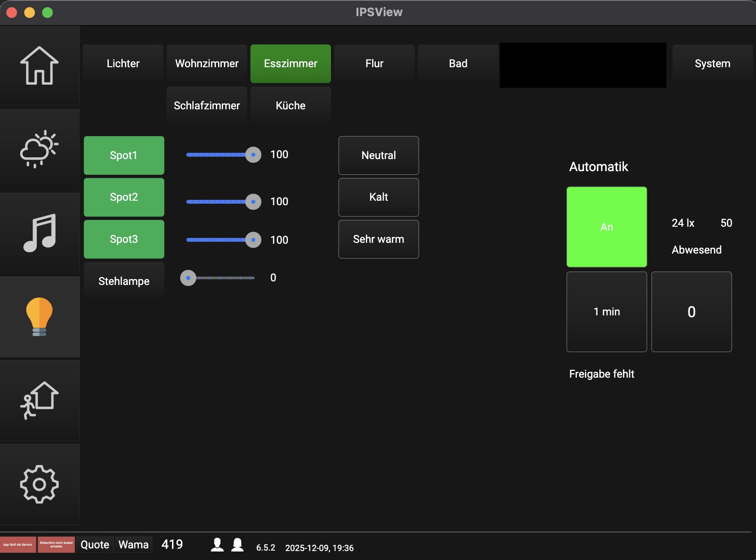Apply the Sehr warm preset
Image resolution: width=756 pixels, height=560 pixels.
click(x=378, y=239)
